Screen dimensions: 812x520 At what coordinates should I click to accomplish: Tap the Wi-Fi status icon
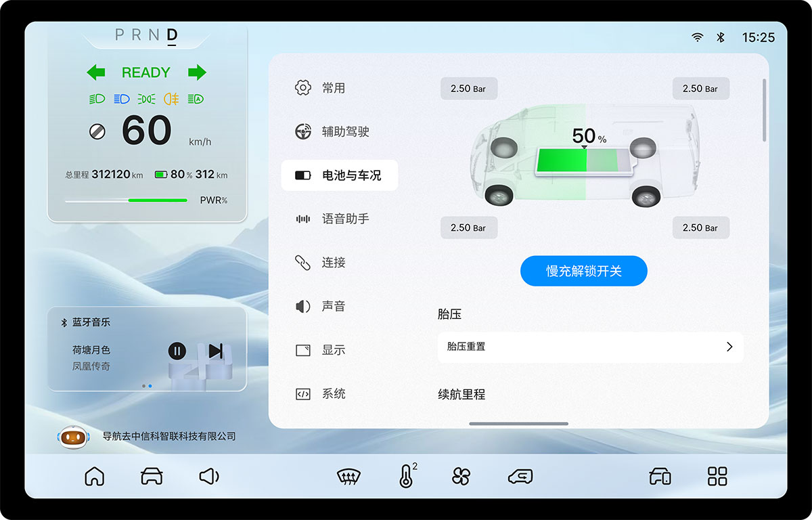coord(696,37)
